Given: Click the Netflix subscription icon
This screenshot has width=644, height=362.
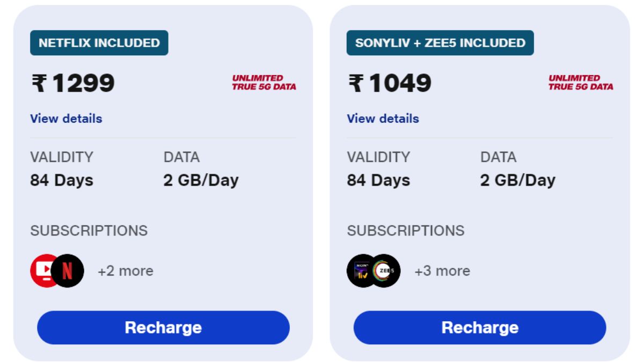Looking at the screenshot, I should [x=68, y=271].
